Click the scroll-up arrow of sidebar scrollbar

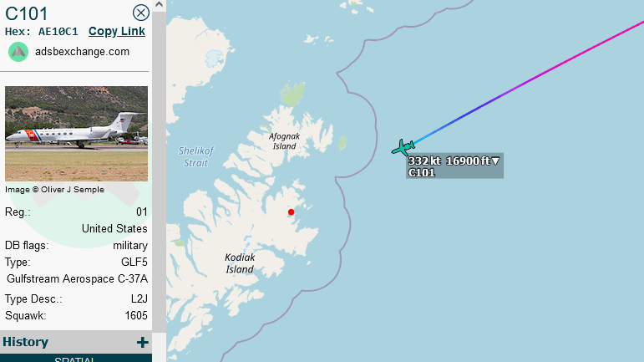tap(160, 4)
